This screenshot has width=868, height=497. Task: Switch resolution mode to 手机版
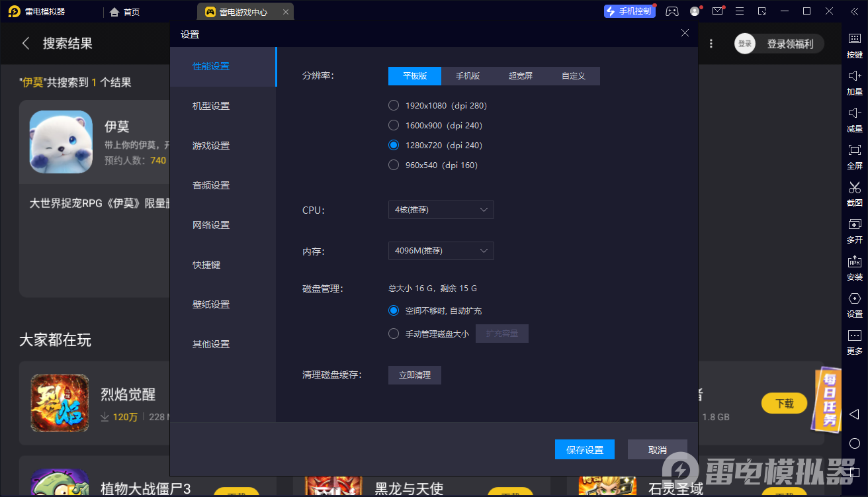(468, 76)
